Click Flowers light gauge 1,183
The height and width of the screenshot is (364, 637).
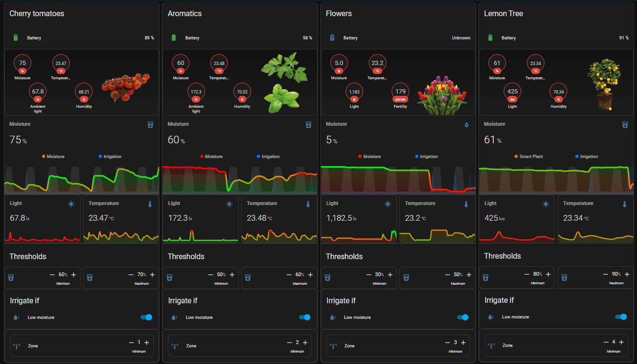(x=354, y=92)
